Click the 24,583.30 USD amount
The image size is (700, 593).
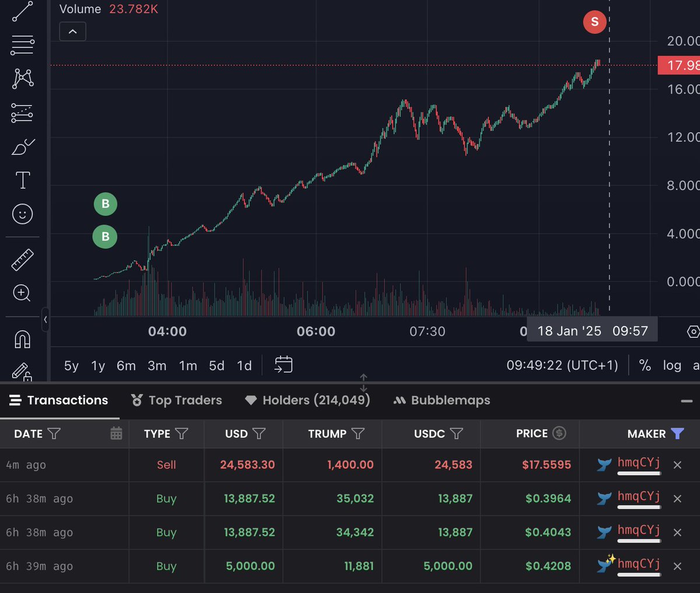coord(247,465)
